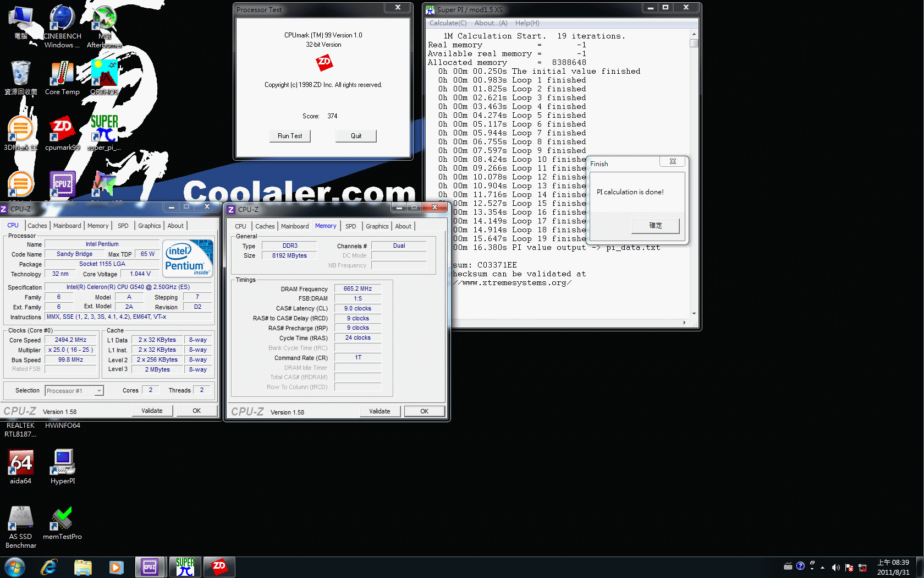
Task: Click the Windows Start orb
Action: coord(15,567)
